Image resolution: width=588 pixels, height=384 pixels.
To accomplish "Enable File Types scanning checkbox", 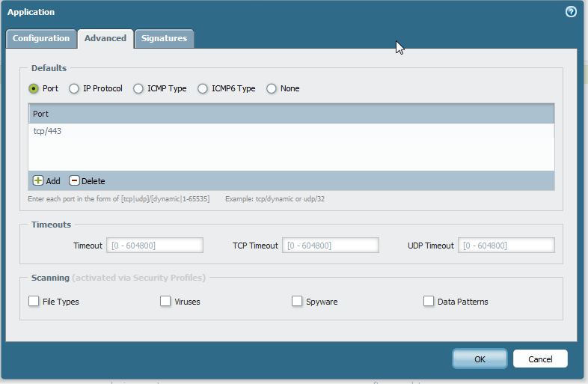I will [34, 302].
